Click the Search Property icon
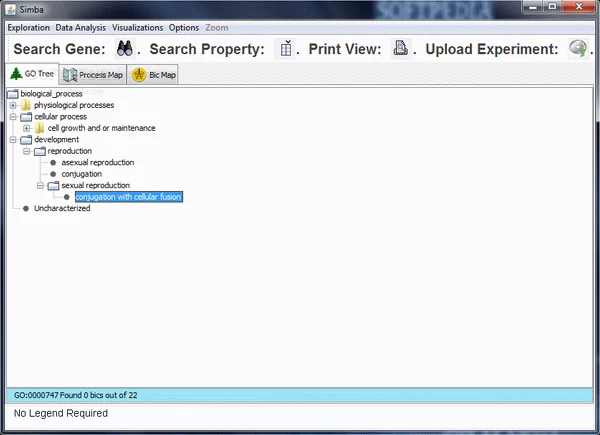Screen dimensions: 600x435 coord(287,48)
